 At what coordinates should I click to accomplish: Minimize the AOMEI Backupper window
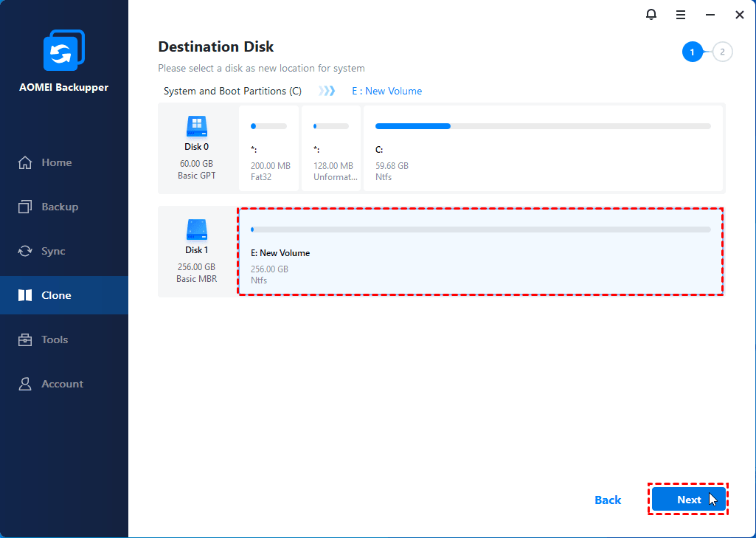pos(710,15)
